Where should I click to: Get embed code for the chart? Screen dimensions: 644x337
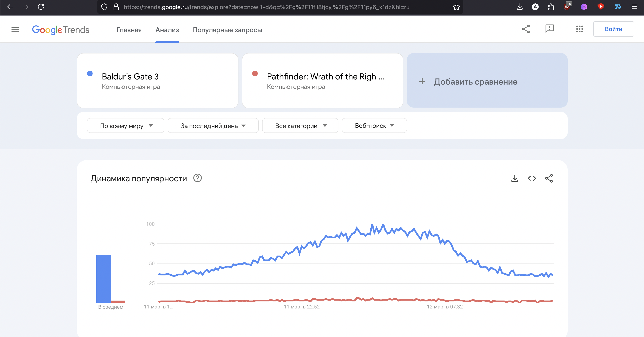pos(532,178)
